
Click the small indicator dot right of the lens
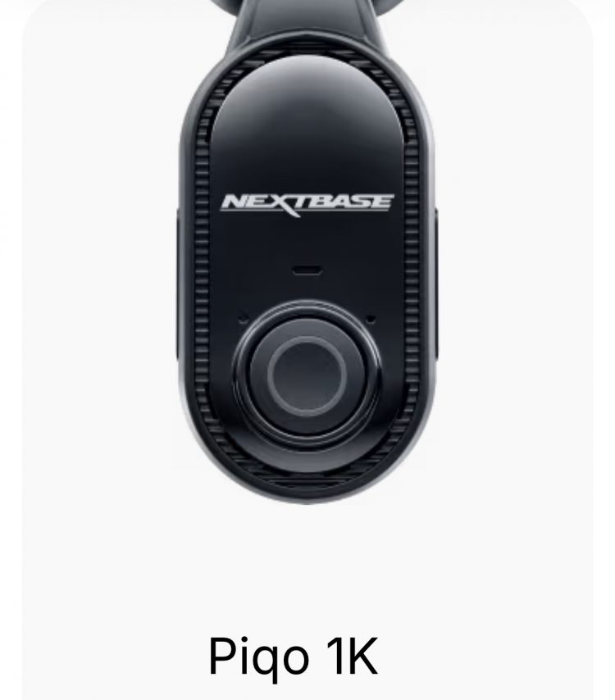pos(371,319)
